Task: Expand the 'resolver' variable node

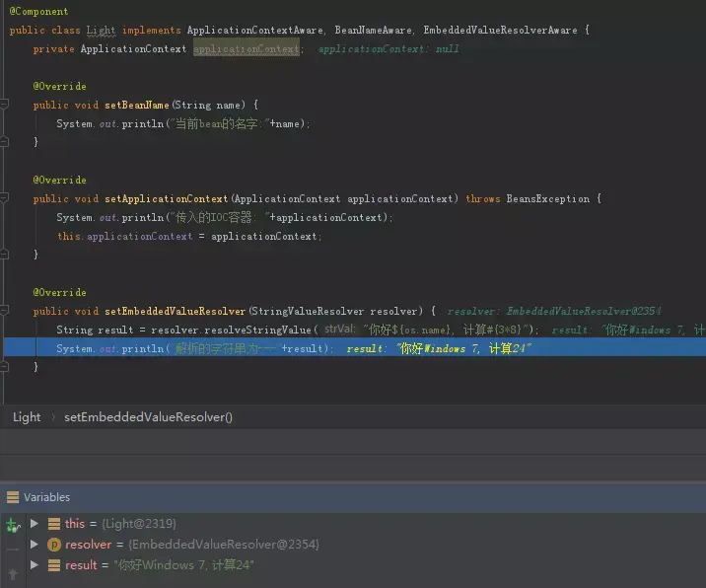Action: click(34, 544)
